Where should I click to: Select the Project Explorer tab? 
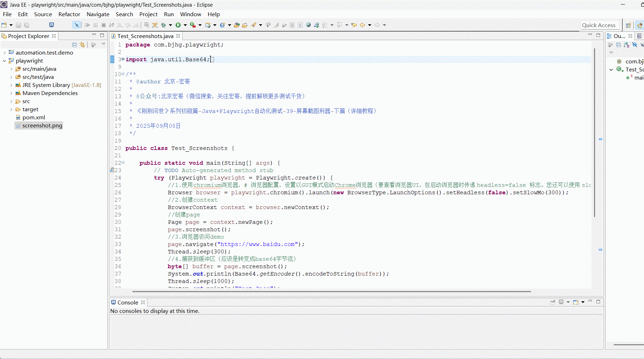pyautogui.click(x=29, y=36)
